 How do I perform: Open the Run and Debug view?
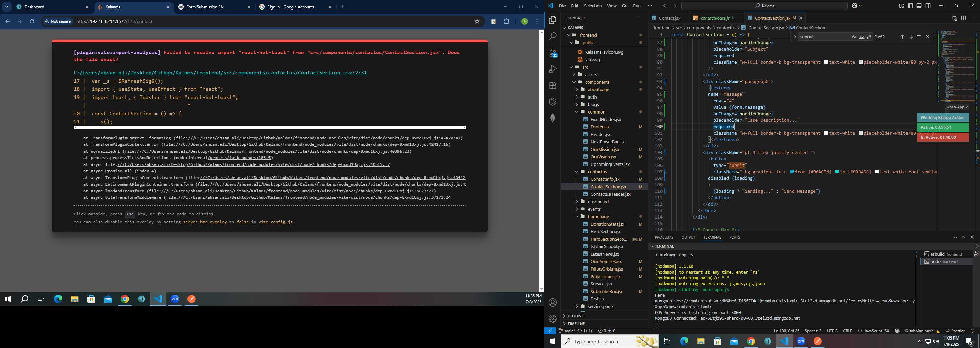click(x=552, y=69)
